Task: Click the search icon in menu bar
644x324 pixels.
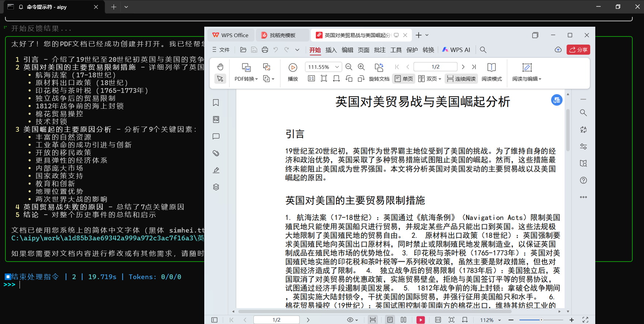Action: pyautogui.click(x=483, y=50)
